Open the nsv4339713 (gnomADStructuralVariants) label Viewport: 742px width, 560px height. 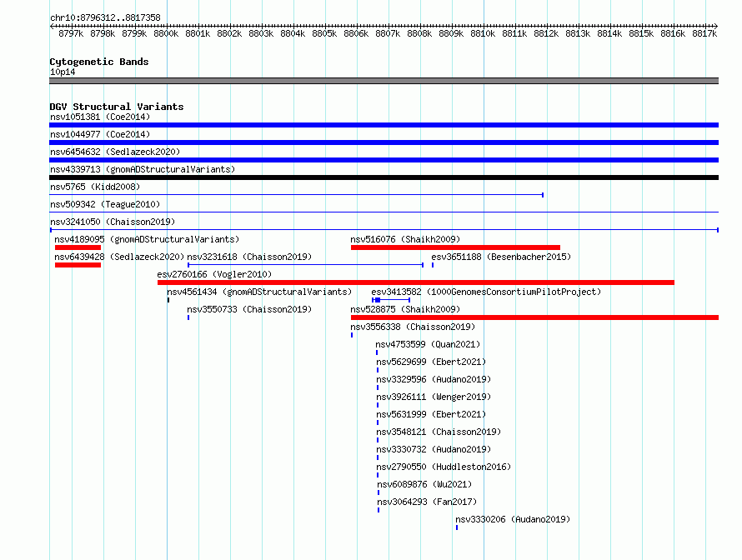click(143, 169)
